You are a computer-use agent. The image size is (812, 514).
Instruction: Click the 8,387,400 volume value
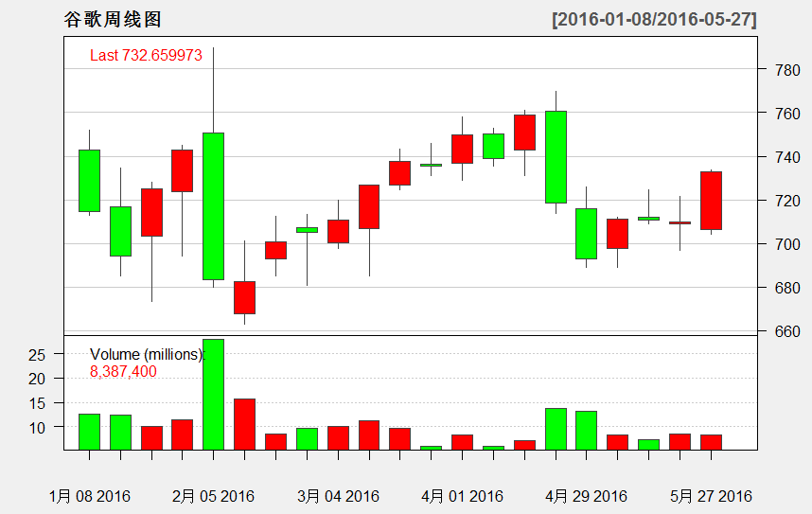click(123, 371)
